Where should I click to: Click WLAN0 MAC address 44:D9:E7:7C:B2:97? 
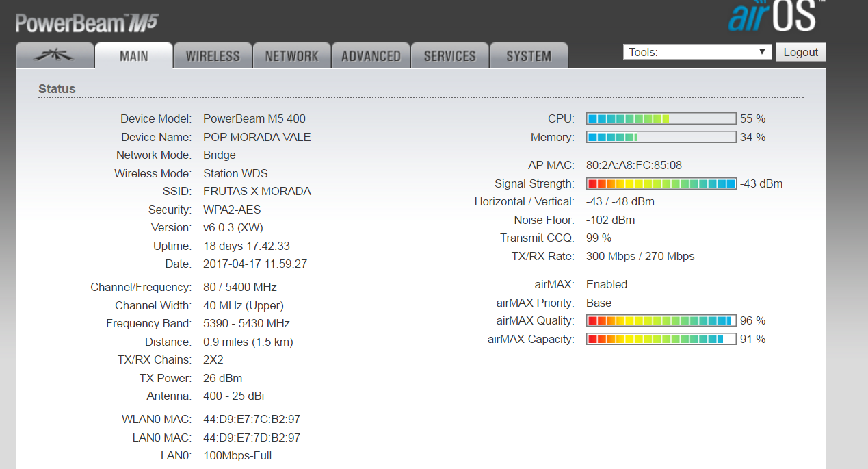click(252, 419)
